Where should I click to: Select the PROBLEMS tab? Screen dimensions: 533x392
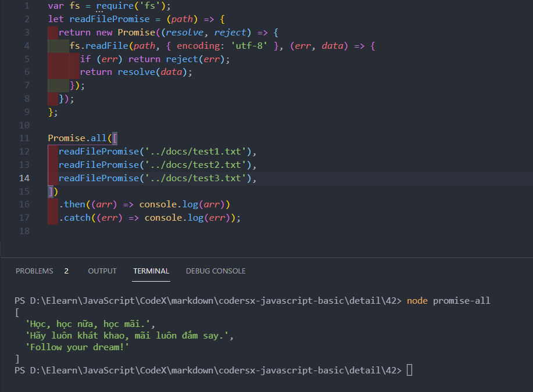34,271
